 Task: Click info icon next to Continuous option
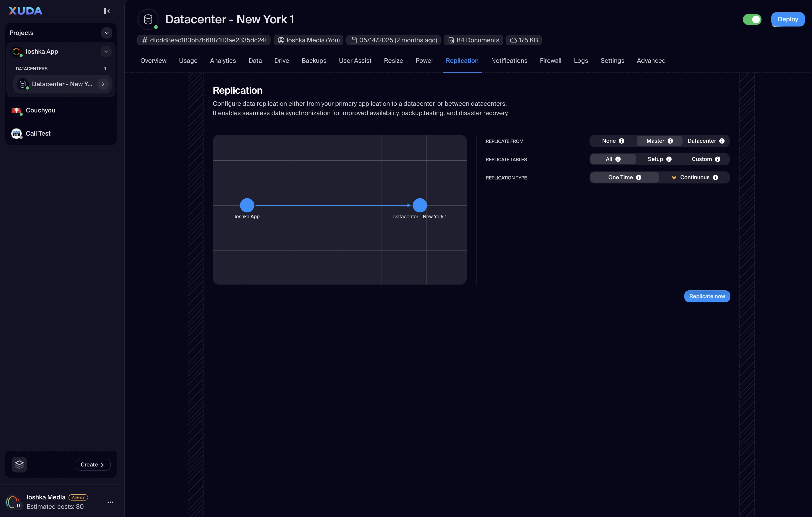click(715, 177)
